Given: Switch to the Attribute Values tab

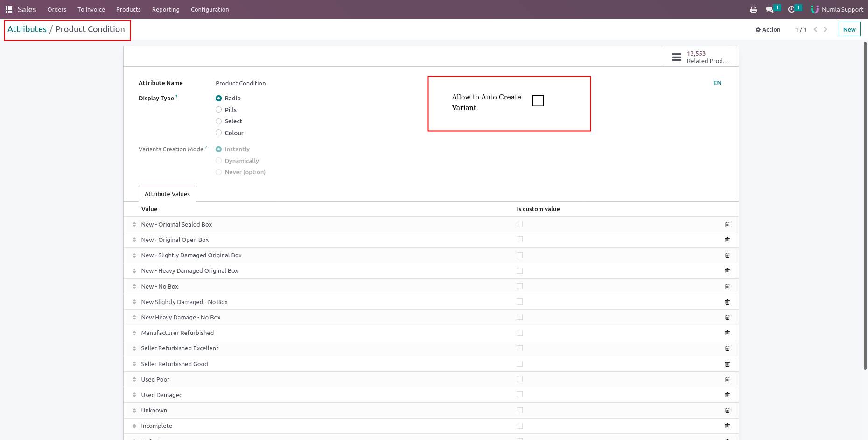Looking at the screenshot, I should tap(167, 194).
